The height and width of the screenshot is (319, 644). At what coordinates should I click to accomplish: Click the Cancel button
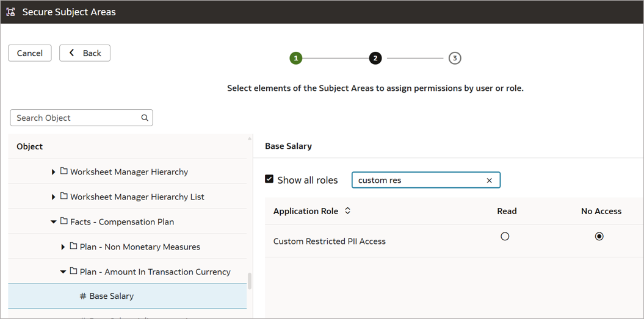[30, 53]
